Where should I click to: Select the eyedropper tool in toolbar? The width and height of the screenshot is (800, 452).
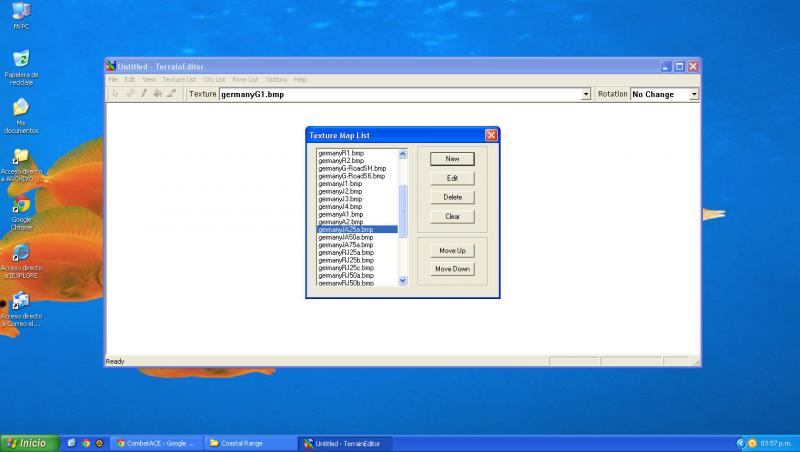[x=171, y=94]
